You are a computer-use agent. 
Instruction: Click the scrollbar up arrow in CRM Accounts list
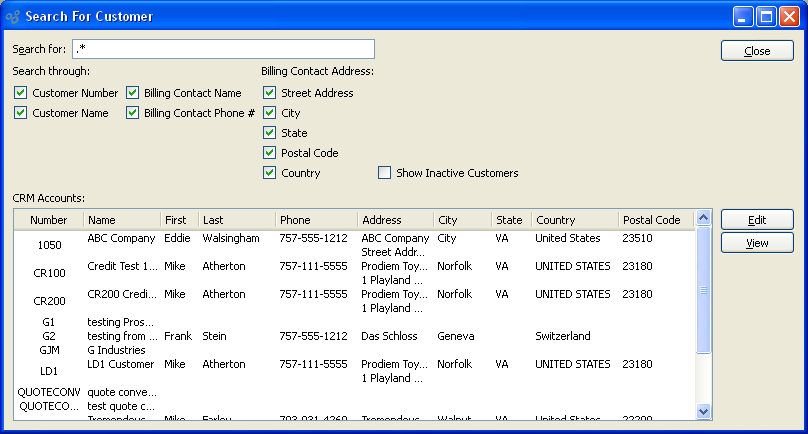point(702,218)
